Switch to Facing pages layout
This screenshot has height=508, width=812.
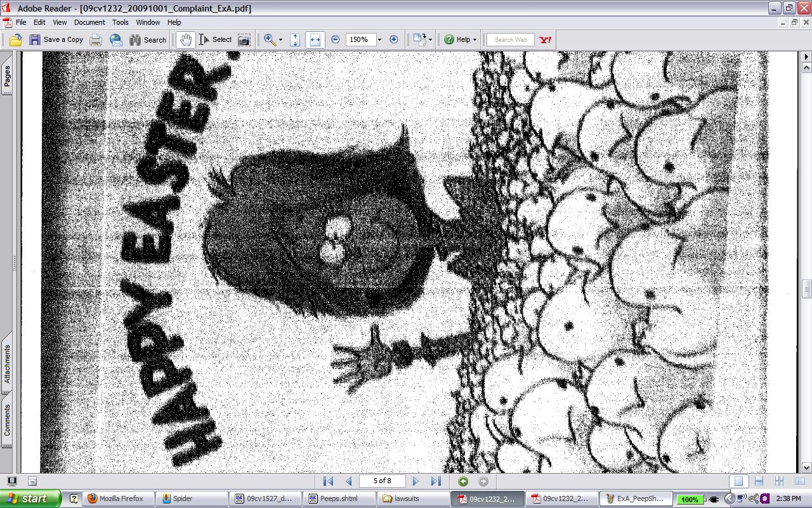pos(799,481)
